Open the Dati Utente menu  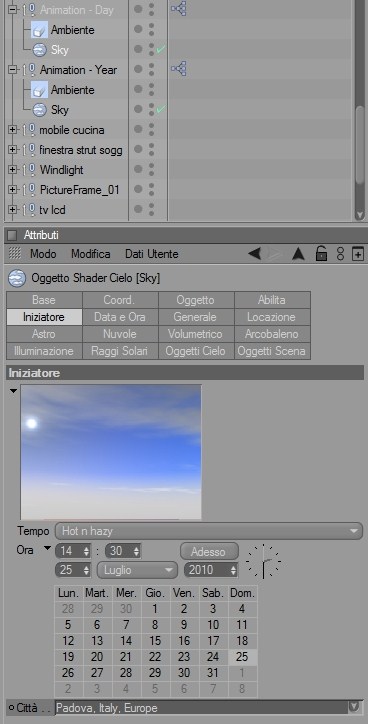[x=151, y=254]
